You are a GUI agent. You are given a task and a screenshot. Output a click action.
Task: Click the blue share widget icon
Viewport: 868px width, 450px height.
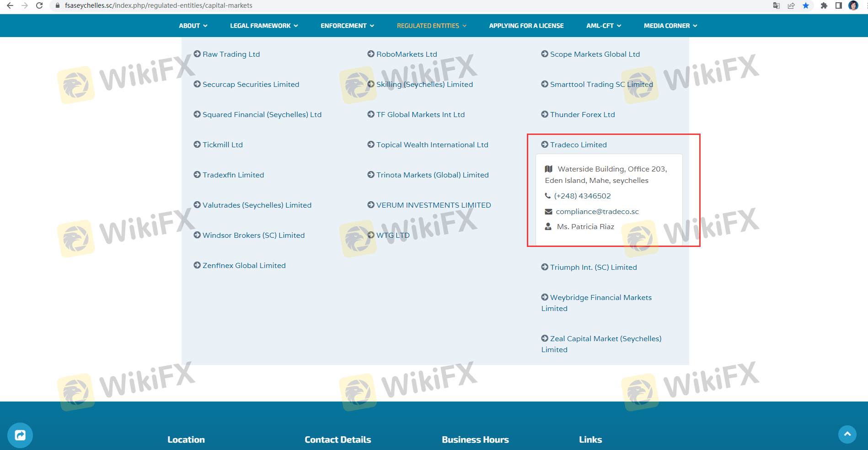click(20, 435)
